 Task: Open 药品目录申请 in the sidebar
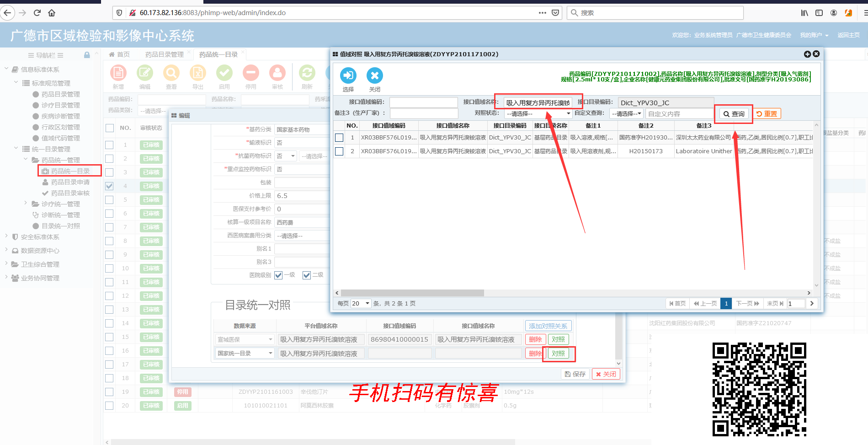[x=70, y=182]
